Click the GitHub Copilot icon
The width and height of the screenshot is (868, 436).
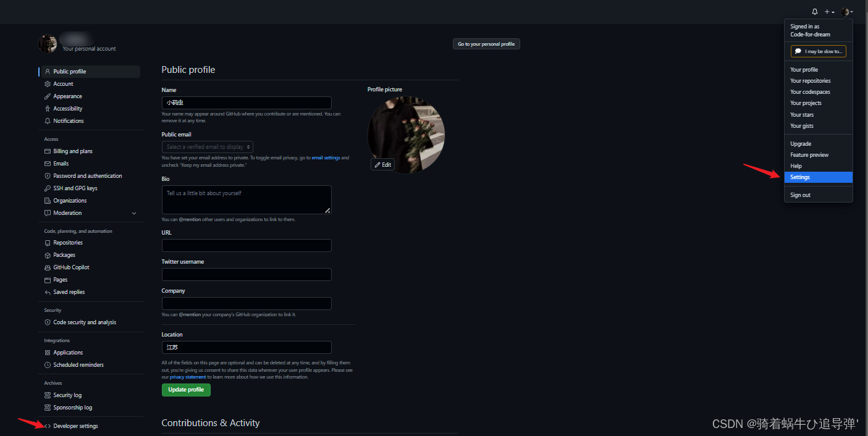[x=48, y=267]
